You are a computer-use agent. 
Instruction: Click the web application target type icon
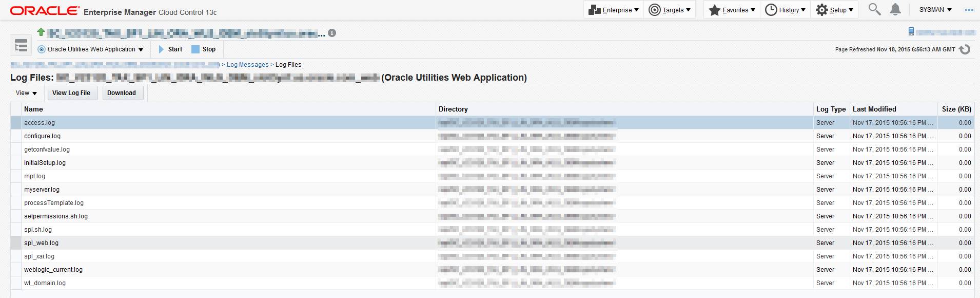tap(42, 49)
